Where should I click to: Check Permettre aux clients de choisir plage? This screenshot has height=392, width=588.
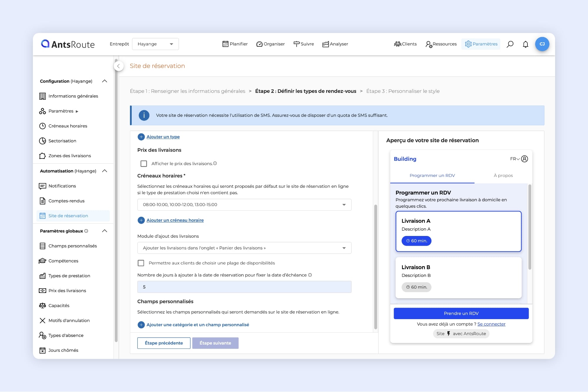(x=141, y=263)
